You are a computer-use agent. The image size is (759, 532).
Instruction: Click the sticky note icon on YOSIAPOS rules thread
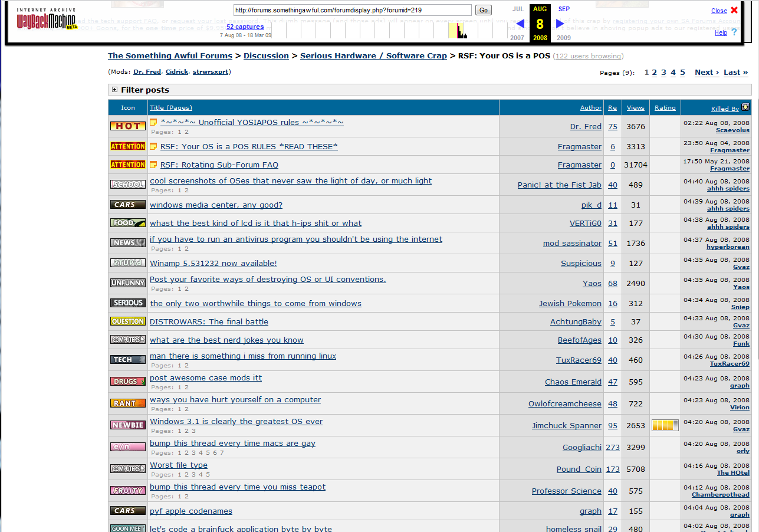(x=153, y=123)
